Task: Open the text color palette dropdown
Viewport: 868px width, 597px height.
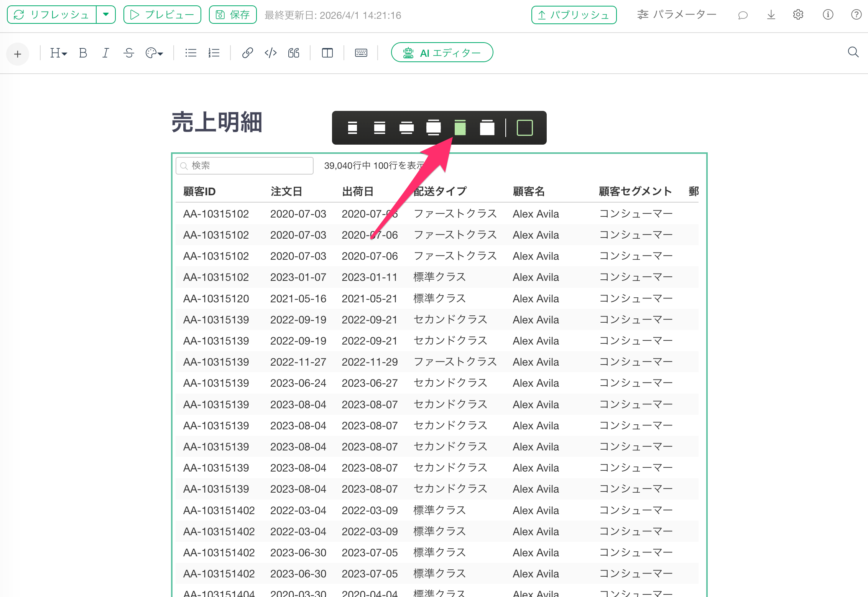Action: pyautogui.click(x=154, y=53)
